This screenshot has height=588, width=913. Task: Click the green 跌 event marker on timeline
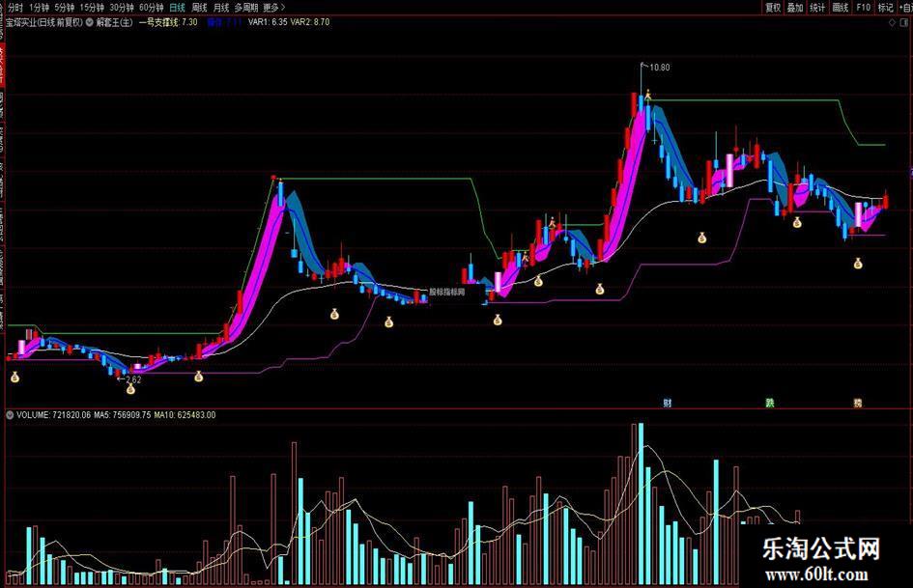[x=770, y=403]
